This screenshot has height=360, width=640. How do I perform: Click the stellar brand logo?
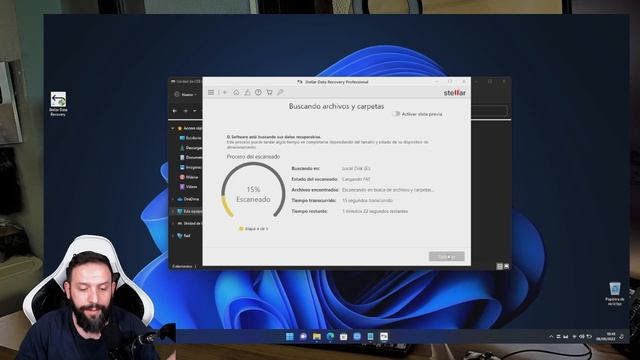(x=455, y=93)
